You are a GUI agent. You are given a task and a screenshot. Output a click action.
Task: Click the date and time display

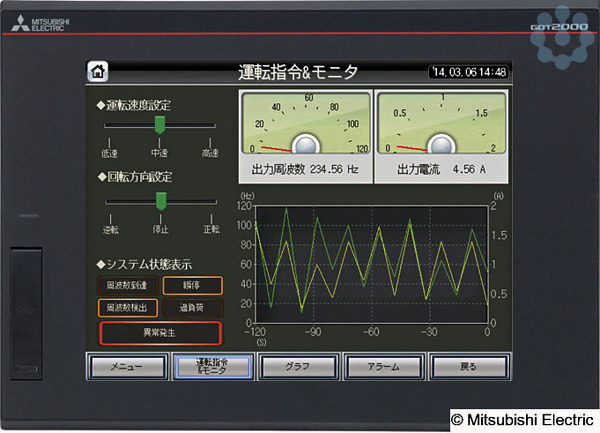click(x=468, y=72)
